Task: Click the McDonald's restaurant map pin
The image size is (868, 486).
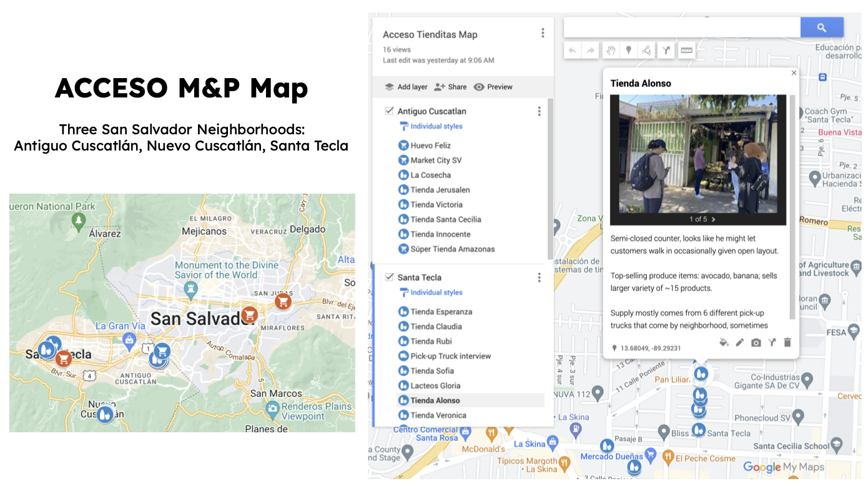Action: tap(491, 433)
